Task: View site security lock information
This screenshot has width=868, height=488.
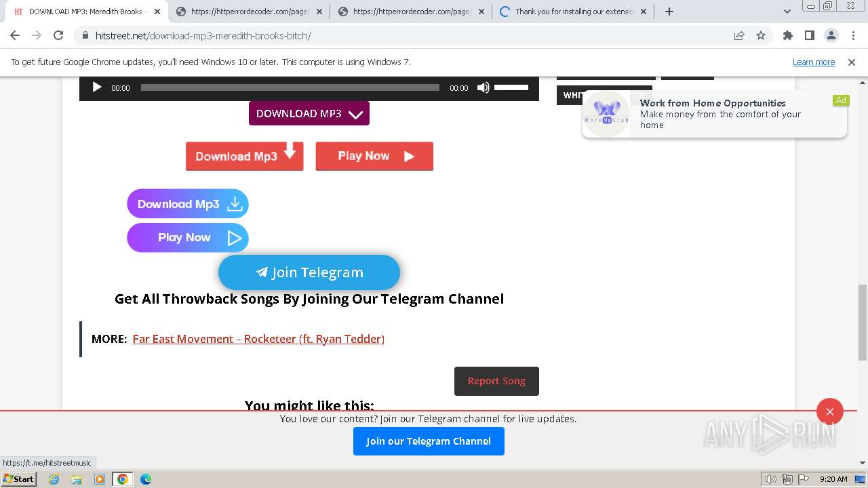Action: tap(85, 36)
